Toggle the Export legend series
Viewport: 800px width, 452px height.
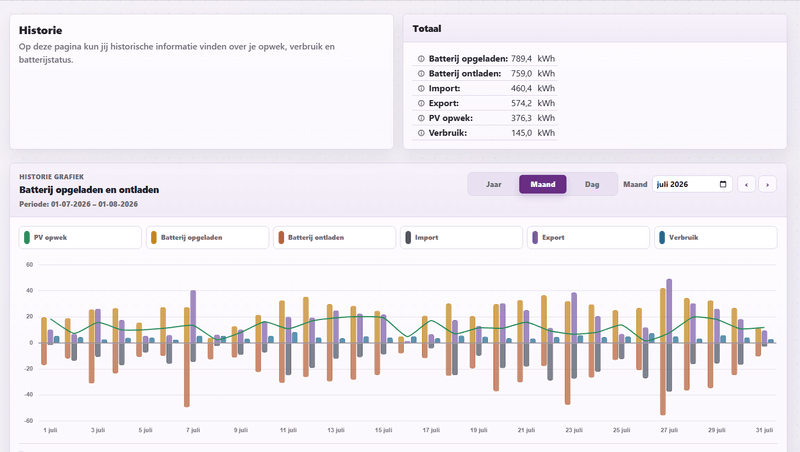pyautogui.click(x=588, y=237)
